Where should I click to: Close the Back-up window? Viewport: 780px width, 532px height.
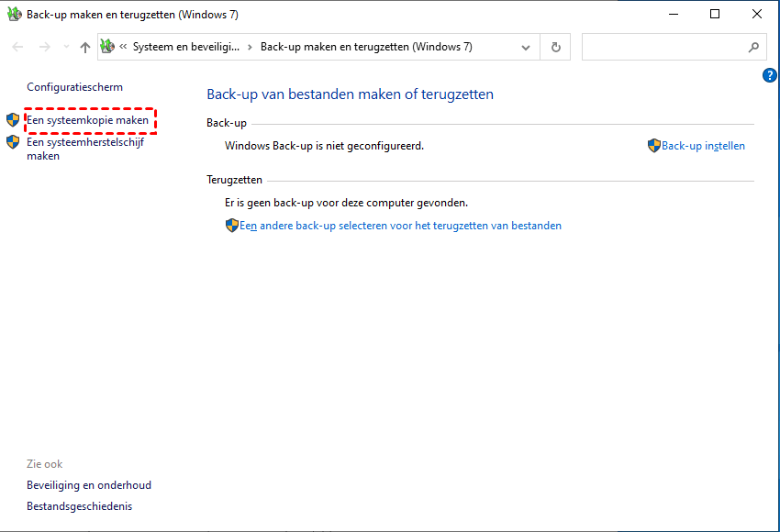(x=757, y=15)
